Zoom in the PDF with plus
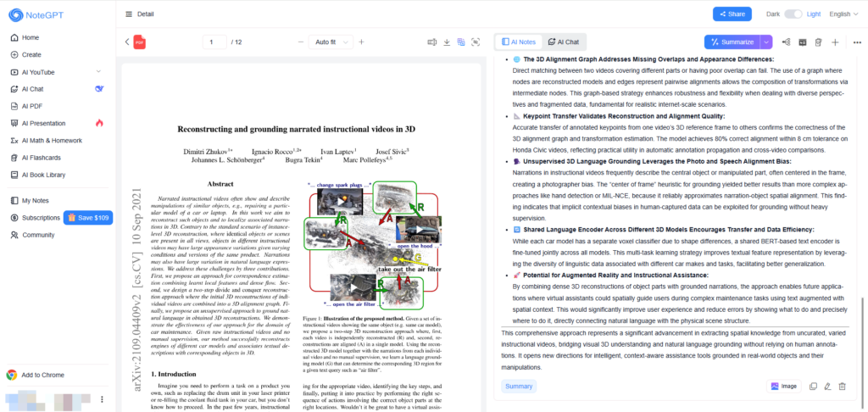Viewport: 868px width, 412px height. pos(361,42)
